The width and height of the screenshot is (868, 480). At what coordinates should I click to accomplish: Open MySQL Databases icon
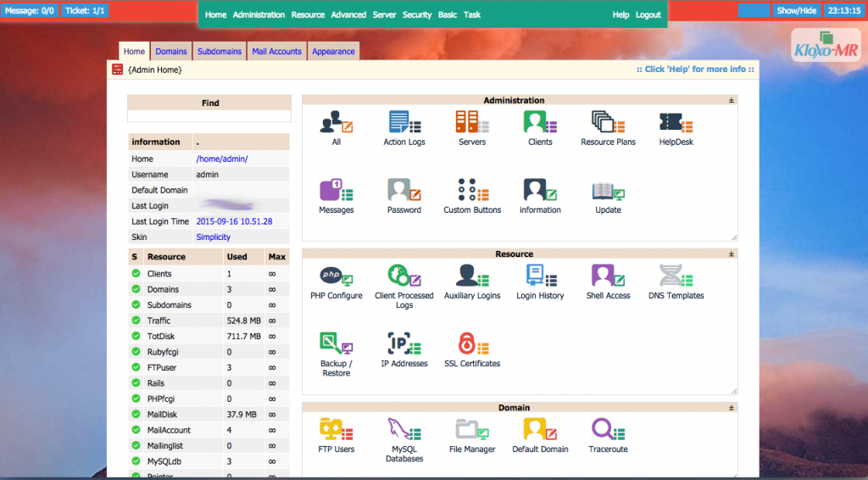pos(404,430)
